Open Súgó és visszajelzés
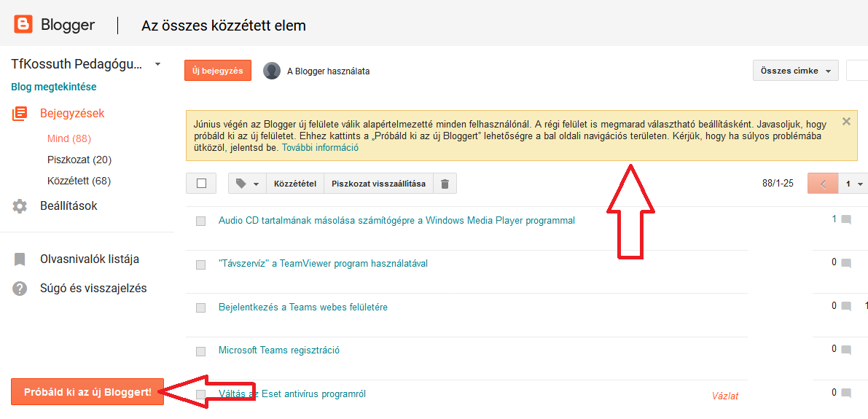This screenshot has width=868, height=419. [93, 289]
